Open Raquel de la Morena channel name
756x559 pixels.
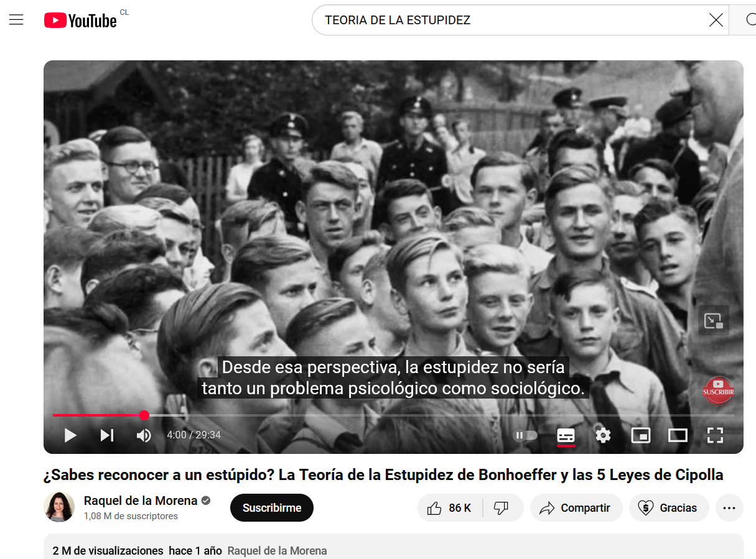point(141,501)
